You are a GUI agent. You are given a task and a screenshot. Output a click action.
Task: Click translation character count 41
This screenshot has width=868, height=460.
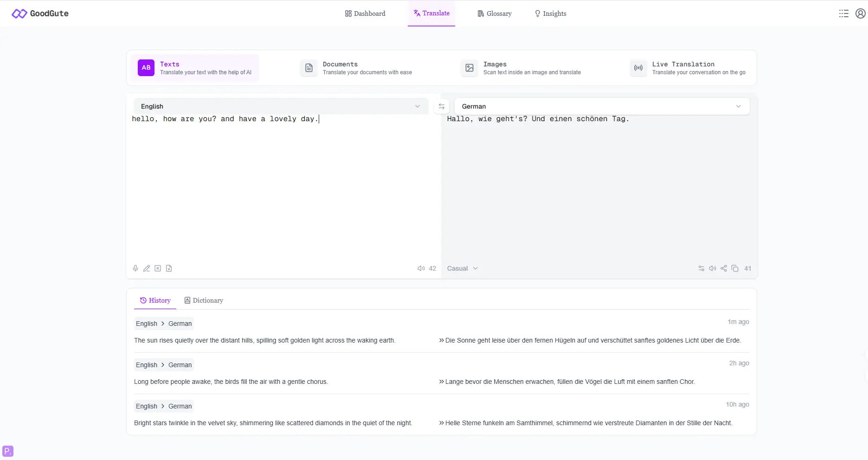pos(748,268)
